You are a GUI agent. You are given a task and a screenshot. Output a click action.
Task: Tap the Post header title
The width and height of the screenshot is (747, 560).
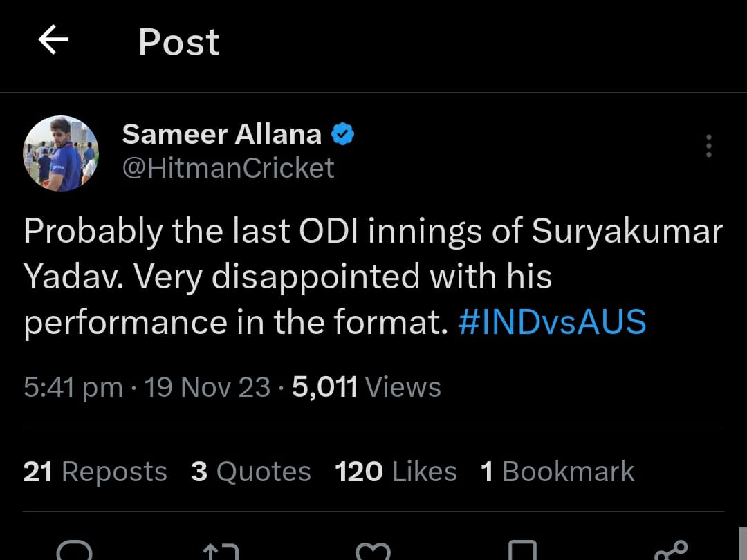[178, 42]
